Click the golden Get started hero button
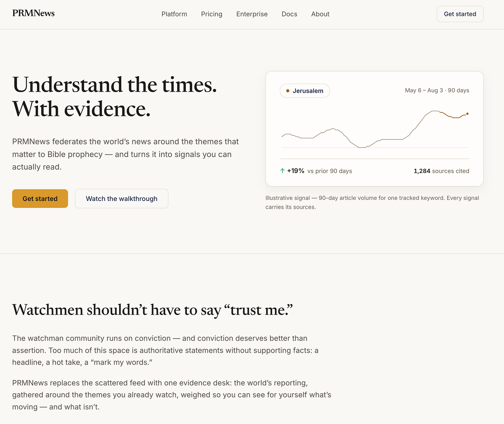 pyautogui.click(x=40, y=199)
